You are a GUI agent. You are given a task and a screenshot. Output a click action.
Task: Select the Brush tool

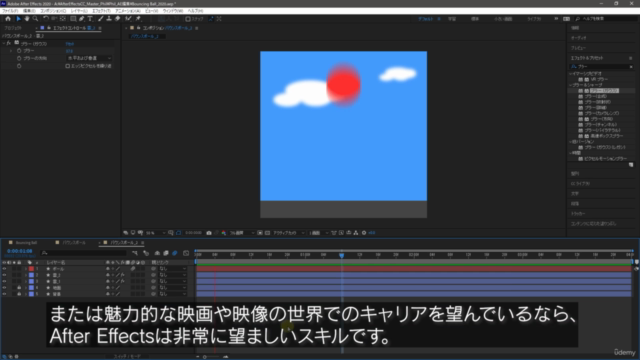click(x=100, y=19)
